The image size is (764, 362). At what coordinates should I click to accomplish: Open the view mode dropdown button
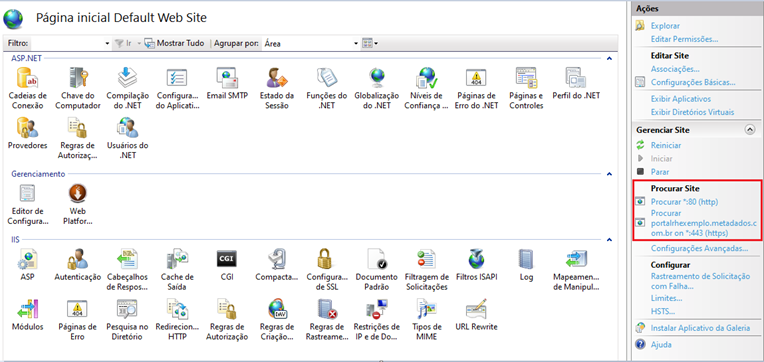coord(370,43)
